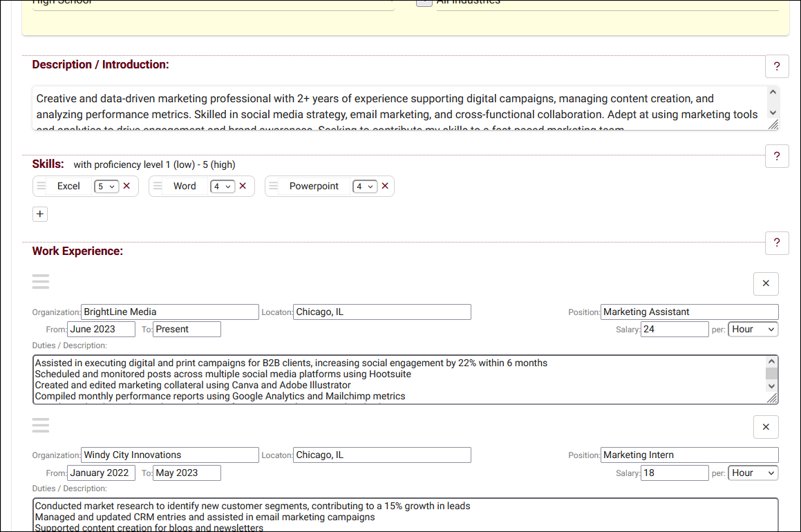Viewport: 801px width, 532px height.
Task: Click the BrightLine Media organization field
Action: 169,312
